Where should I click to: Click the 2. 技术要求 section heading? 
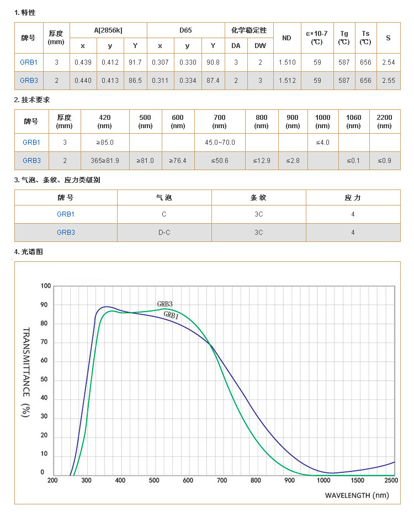[x=32, y=100]
